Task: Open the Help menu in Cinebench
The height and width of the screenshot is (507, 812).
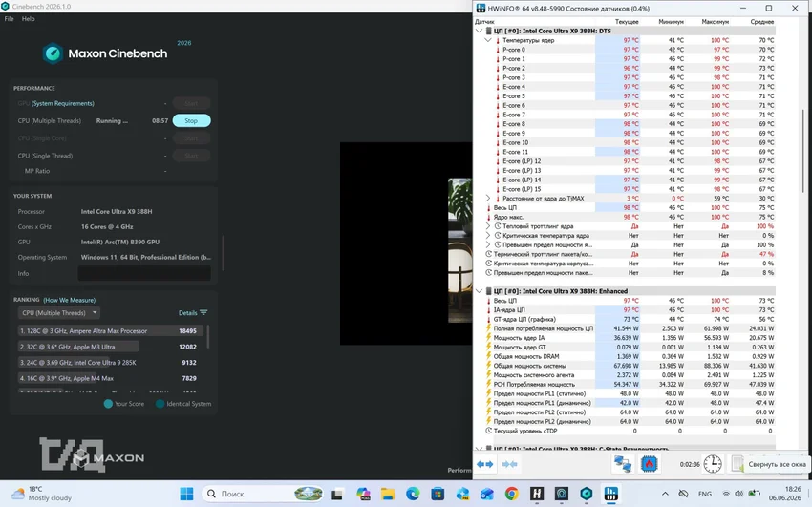Action: tap(28, 19)
